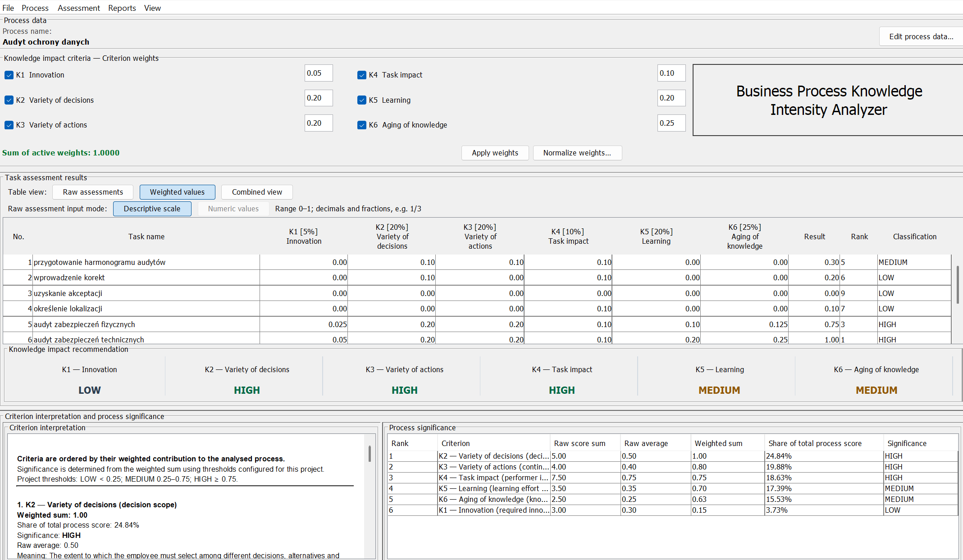Click the K1 Innovation column header
Image resolution: width=963 pixels, height=560 pixels.
(304, 237)
